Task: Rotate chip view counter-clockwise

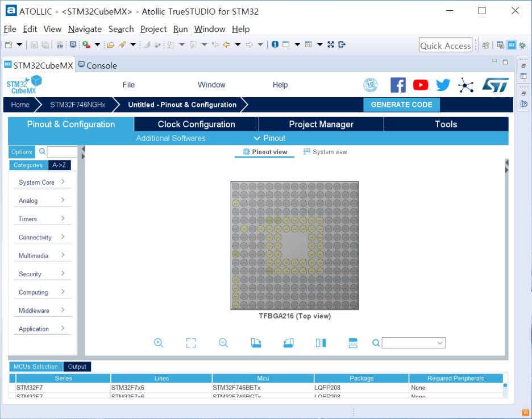Action: coord(288,343)
